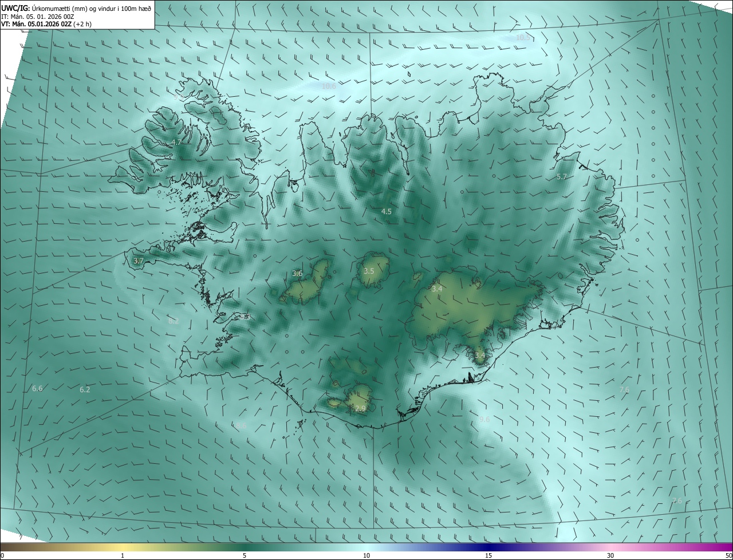Click the 3.7 value on Snæfellsnes peninsula

click(x=139, y=261)
